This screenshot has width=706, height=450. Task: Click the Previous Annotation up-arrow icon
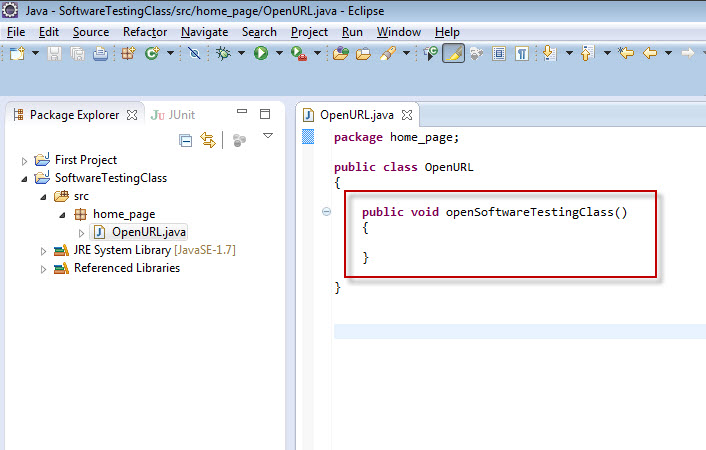pyautogui.click(x=588, y=54)
